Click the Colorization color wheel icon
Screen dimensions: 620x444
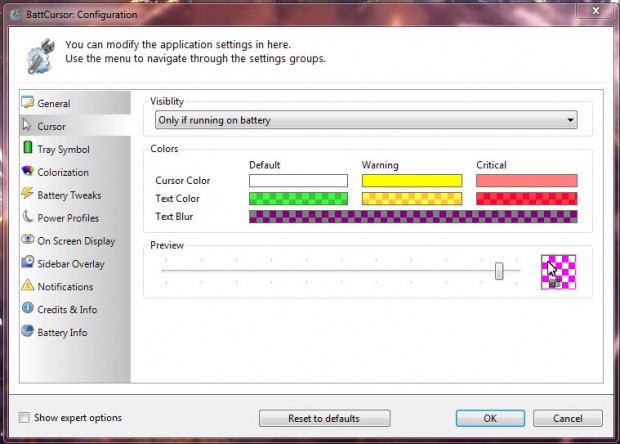point(28,170)
